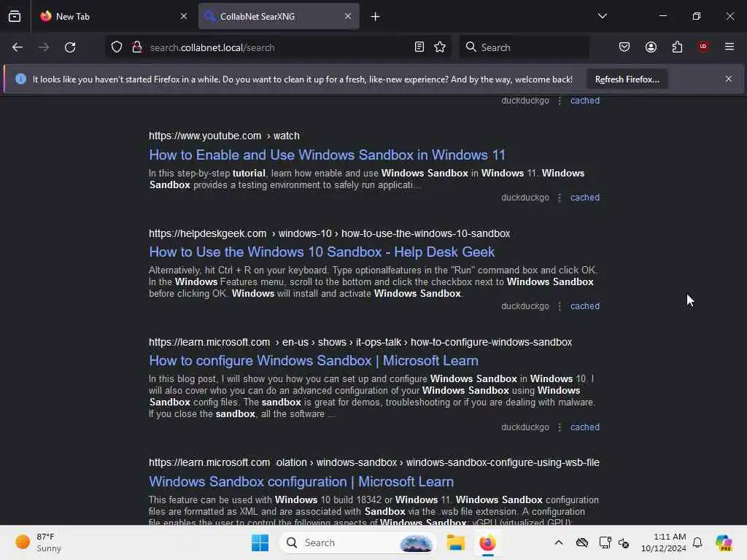This screenshot has width=747, height=560.
Task: Open notifications bell icon
Action: click(697, 542)
